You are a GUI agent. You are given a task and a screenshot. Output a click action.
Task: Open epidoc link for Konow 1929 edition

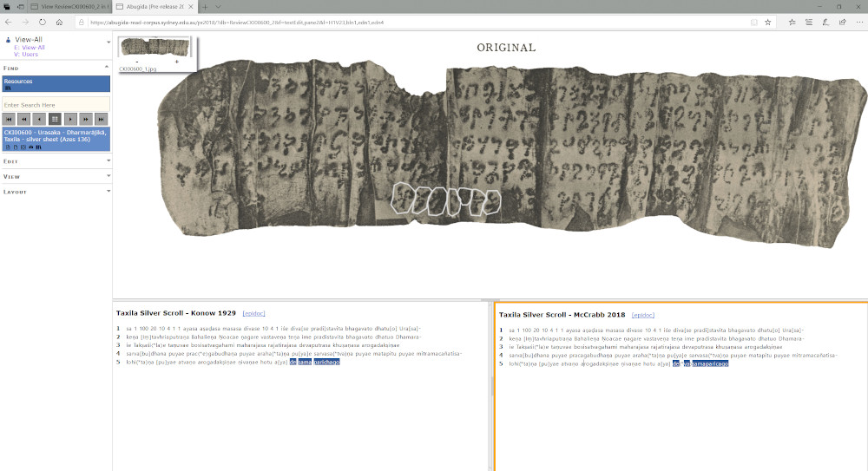click(x=255, y=315)
